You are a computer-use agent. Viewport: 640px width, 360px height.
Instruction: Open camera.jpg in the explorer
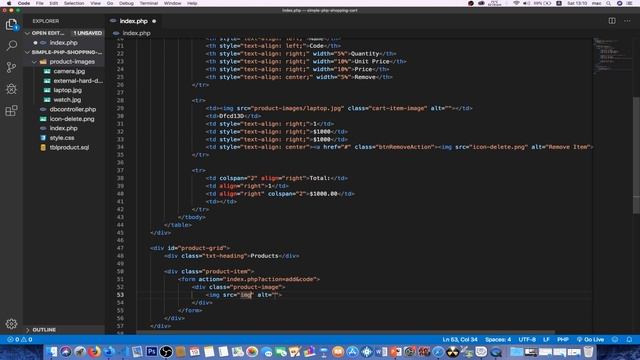[x=69, y=71]
